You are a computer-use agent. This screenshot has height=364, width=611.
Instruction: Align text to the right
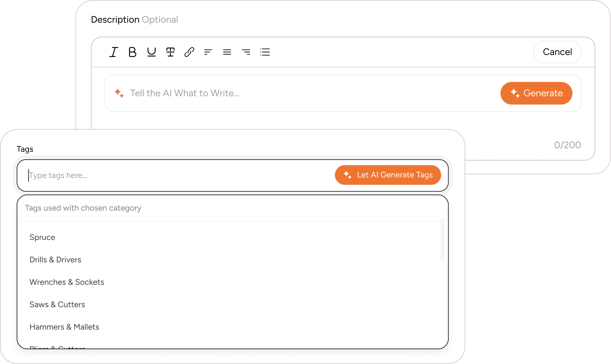[x=246, y=52]
